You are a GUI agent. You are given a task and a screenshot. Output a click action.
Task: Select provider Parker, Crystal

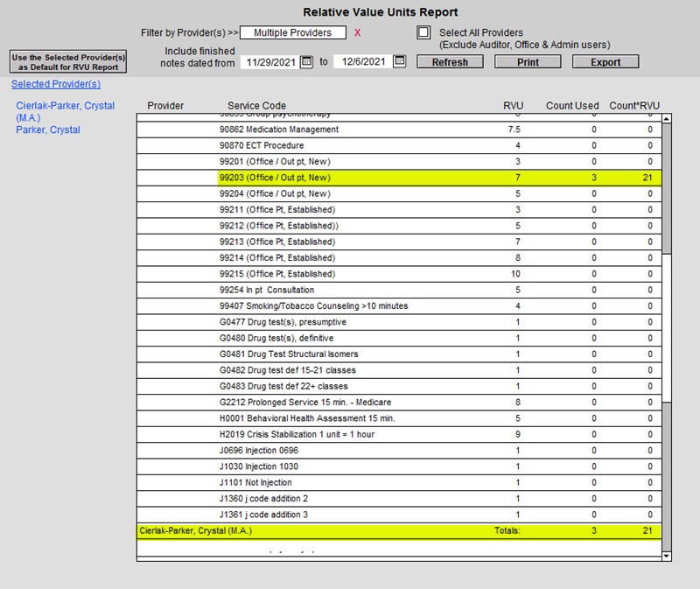(48, 130)
